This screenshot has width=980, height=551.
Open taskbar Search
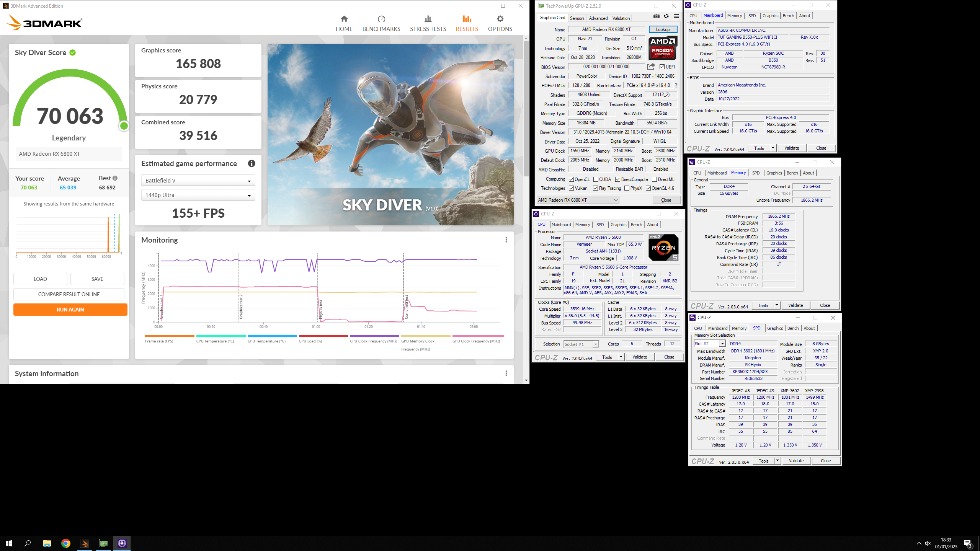tap(28, 543)
